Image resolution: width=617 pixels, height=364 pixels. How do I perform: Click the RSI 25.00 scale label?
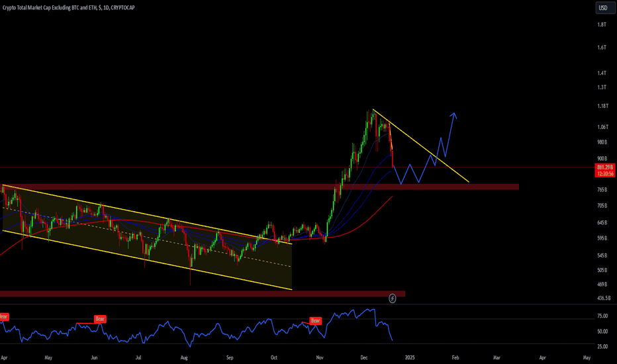(x=602, y=346)
